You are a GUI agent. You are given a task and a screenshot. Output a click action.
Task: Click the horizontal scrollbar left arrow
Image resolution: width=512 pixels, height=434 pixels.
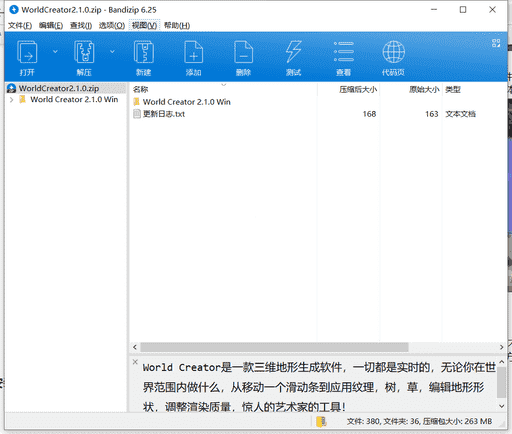pyautogui.click(x=135, y=347)
